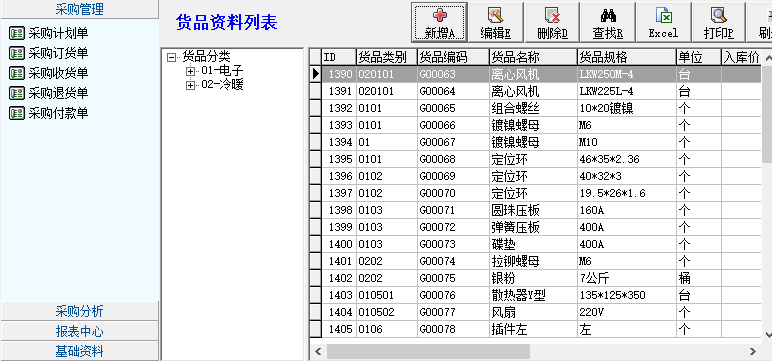Click 拉铆螺母 product name cell
The image size is (772, 361).
click(533, 261)
